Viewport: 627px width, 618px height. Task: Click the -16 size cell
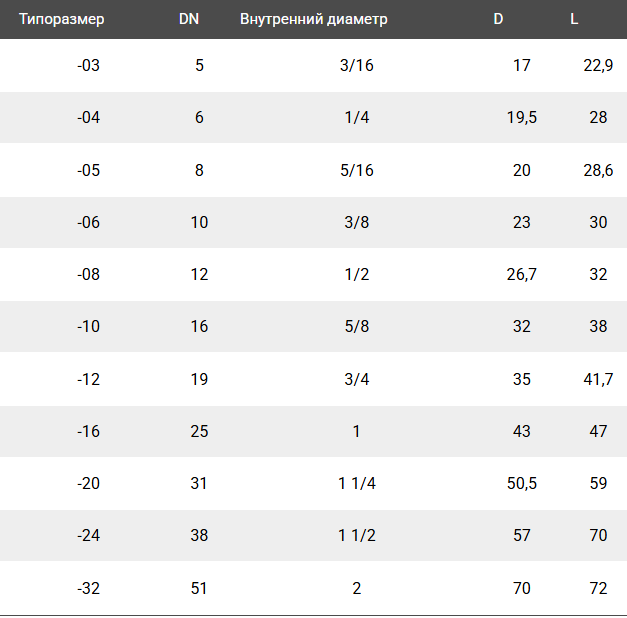pyautogui.click(x=89, y=431)
